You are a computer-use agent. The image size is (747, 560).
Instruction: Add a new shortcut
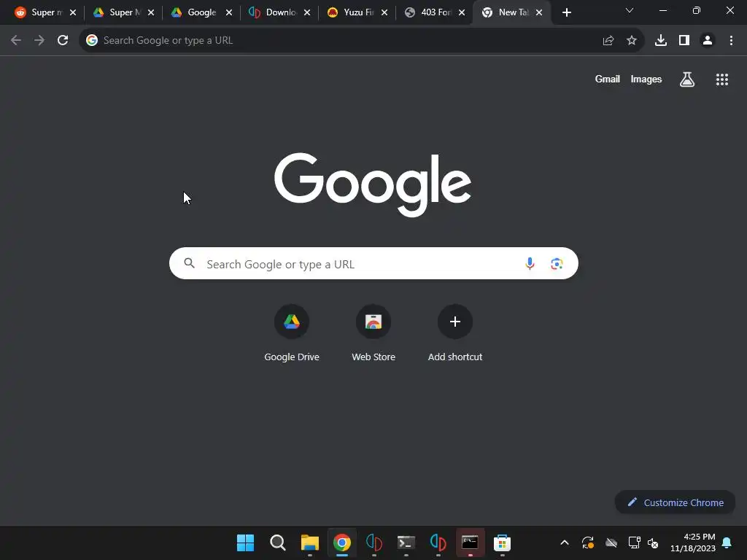coord(455,333)
